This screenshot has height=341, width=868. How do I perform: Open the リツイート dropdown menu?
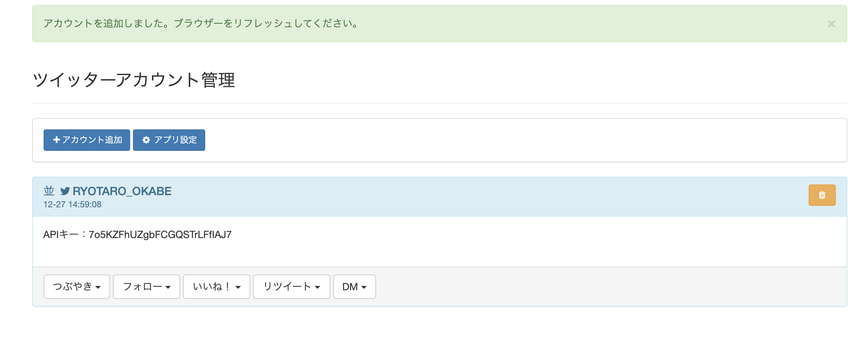pyautogui.click(x=287, y=287)
